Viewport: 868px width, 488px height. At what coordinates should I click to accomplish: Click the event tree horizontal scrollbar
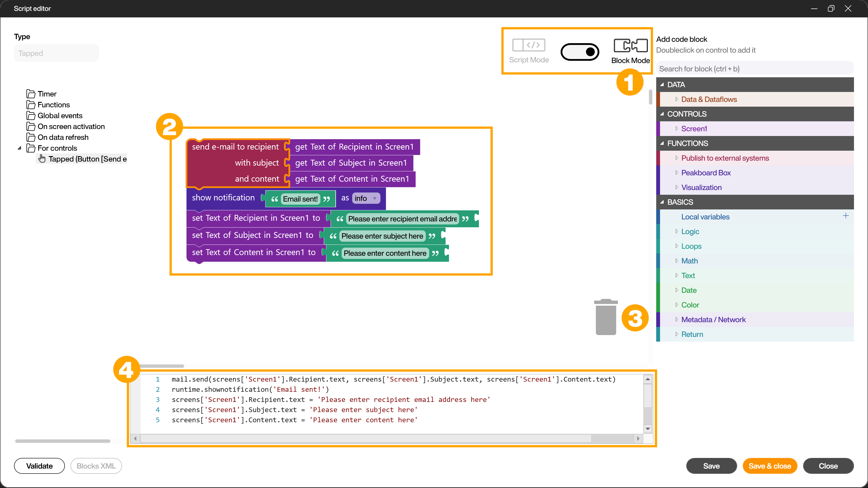(63, 441)
